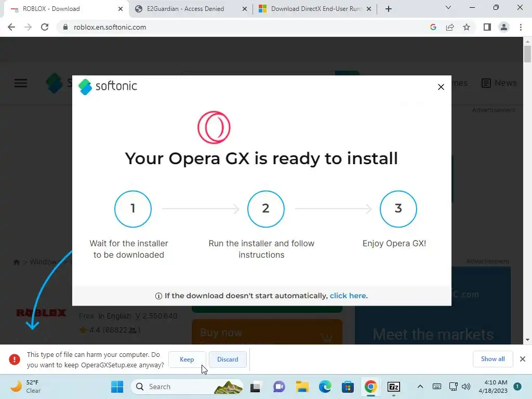Open the Chat app on taskbar
Image resolution: width=532 pixels, height=399 pixels.
point(279,387)
